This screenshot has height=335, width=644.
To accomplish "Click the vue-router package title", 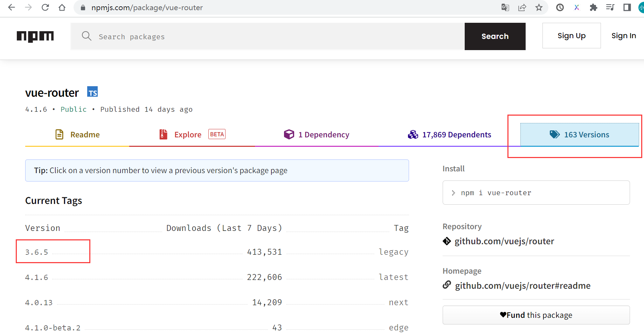I will [x=52, y=93].
